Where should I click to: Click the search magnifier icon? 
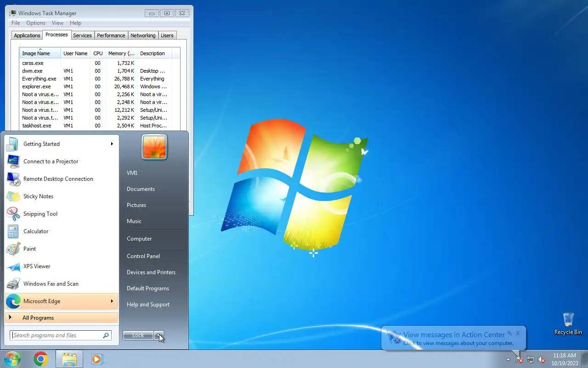(x=106, y=335)
